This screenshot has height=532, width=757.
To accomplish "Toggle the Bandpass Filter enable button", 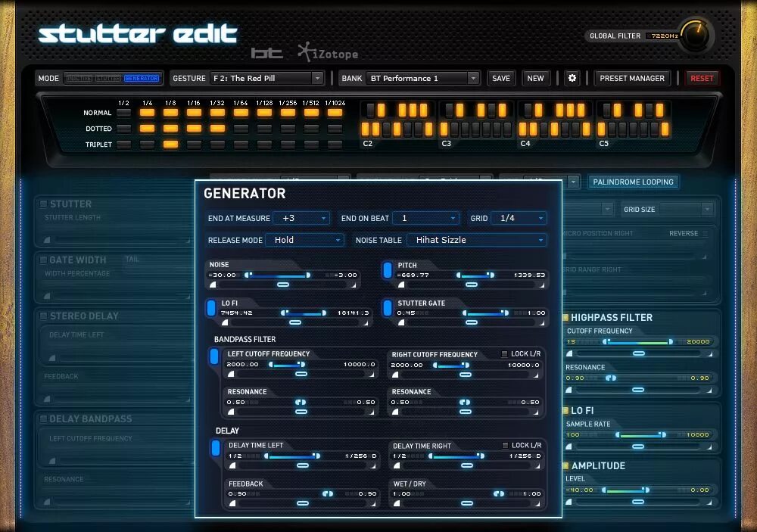I will coord(214,356).
